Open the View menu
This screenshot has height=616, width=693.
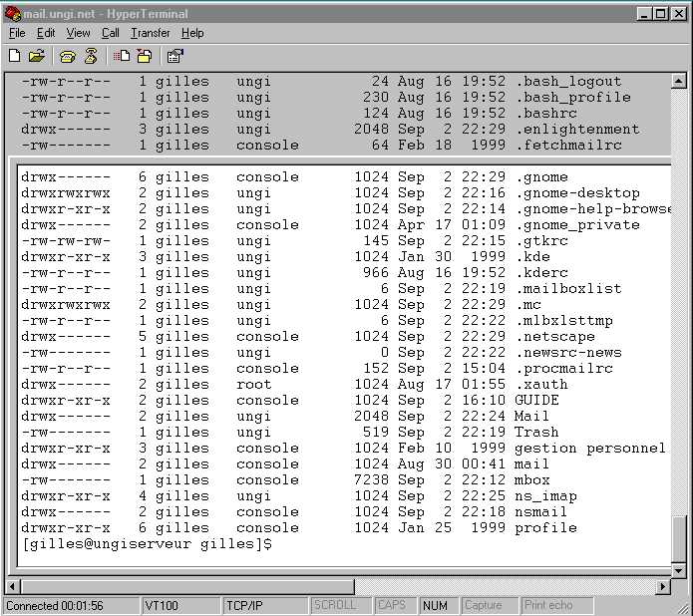[78, 33]
